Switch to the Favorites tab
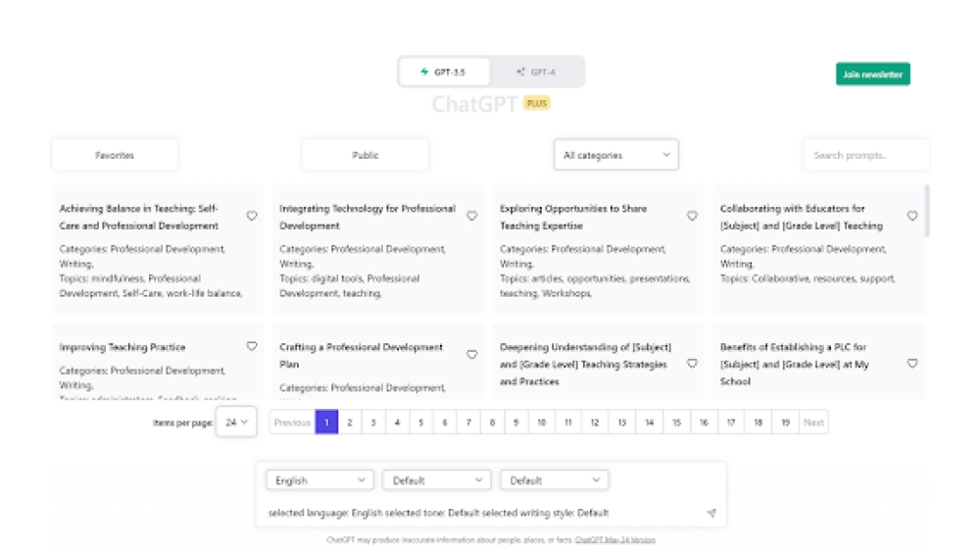980x552 pixels. click(115, 155)
